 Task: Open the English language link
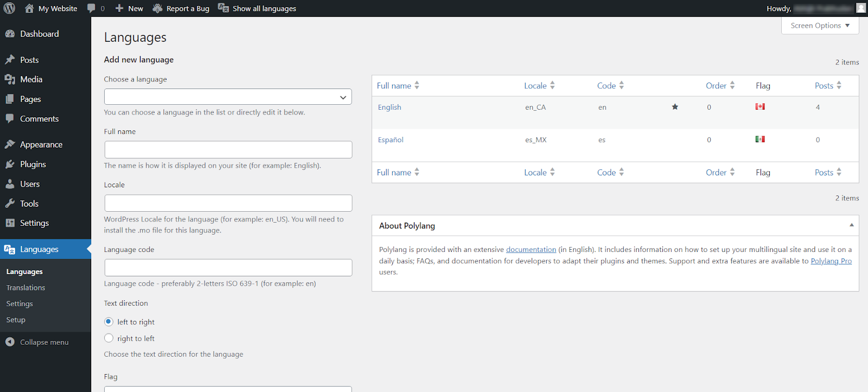pos(390,108)
